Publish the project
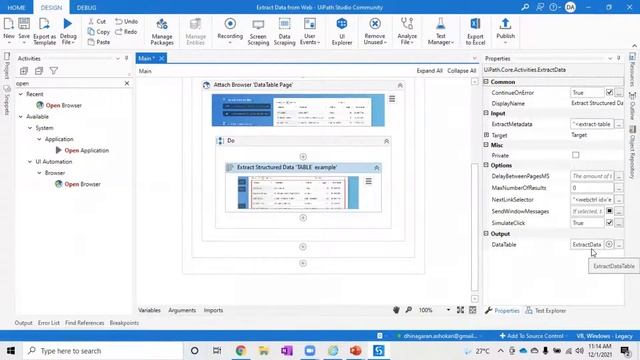640x360 pixels. 505,30
